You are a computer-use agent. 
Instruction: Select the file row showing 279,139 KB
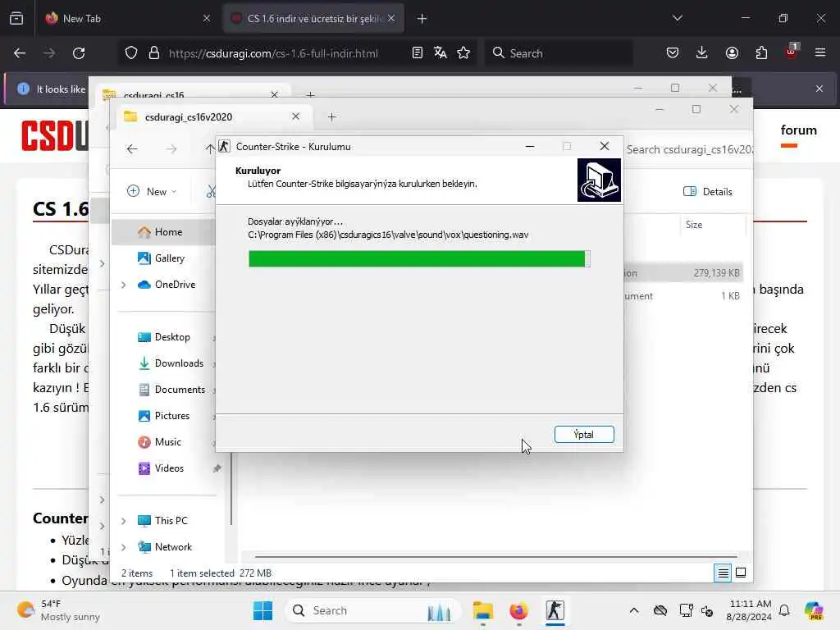click(x=683, y=273)
